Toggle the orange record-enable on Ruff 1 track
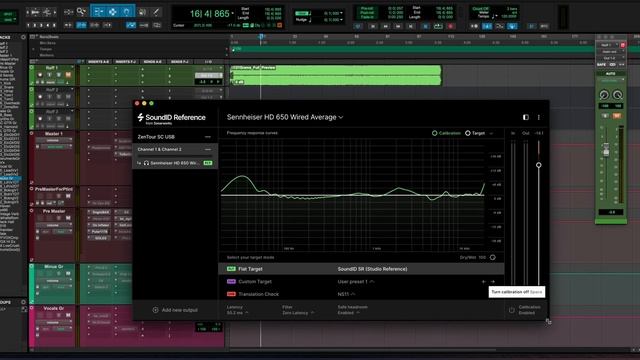Screen dimensions: 640x360 [68, 75]
